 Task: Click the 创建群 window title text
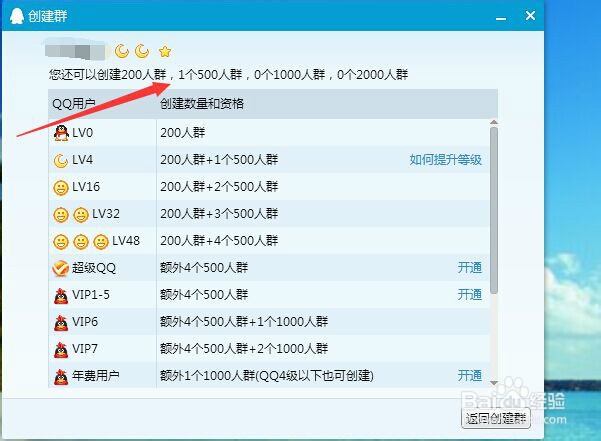(48, 16)
